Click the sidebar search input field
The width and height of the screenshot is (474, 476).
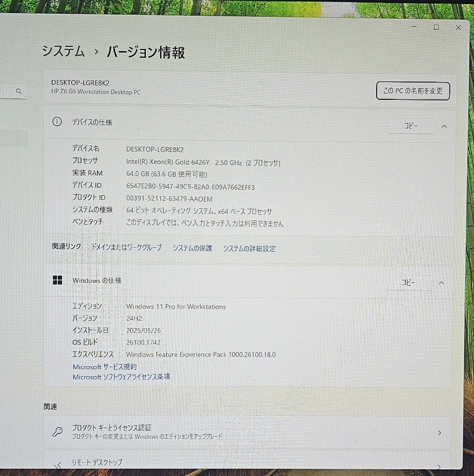pos(13,92)
